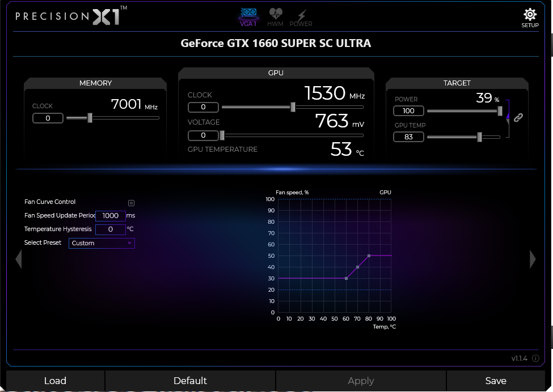Open the SETUP gear icon
Screen dimensions: 553x392
click(530, 18)
